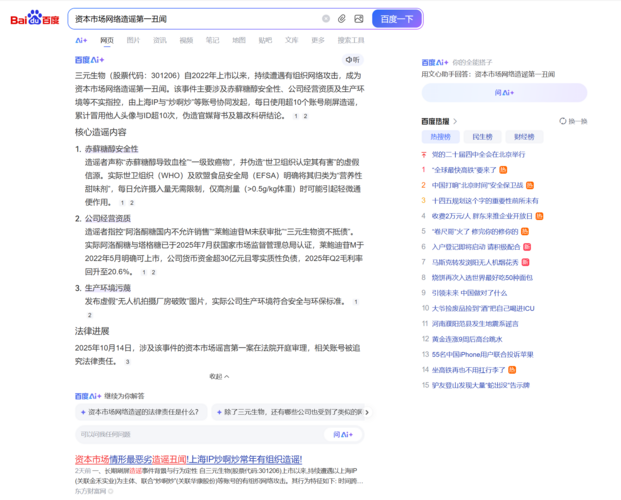Click the sidebar 百度Ai+ logo

(x=435, y=63)
